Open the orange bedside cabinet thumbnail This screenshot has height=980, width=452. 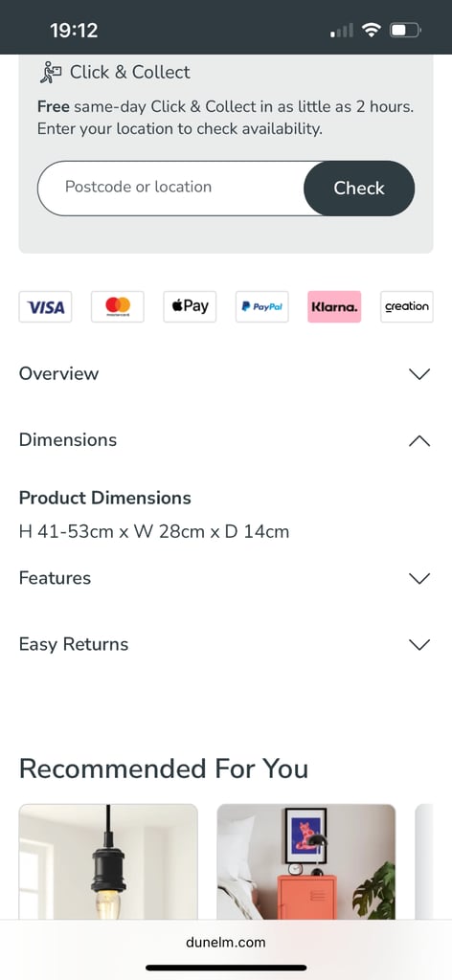point(306,862)
